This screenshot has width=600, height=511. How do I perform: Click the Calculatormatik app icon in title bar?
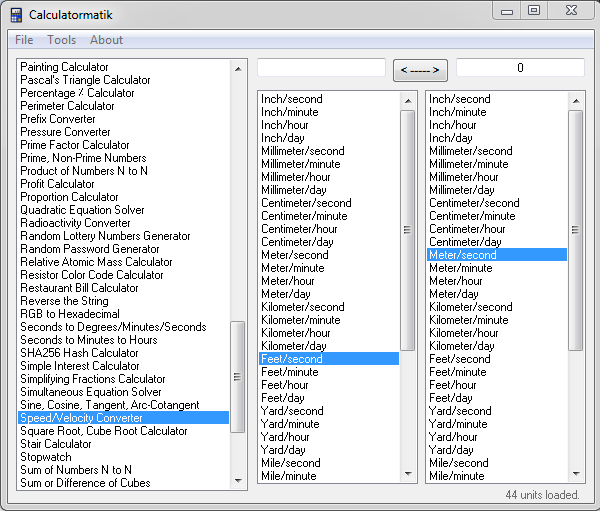[16, 15]
